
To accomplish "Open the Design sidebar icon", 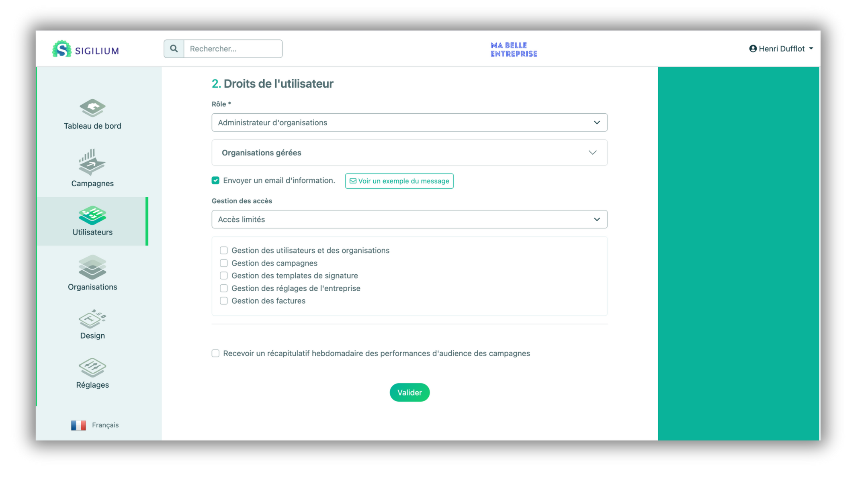I will click(x=92, y=319).
